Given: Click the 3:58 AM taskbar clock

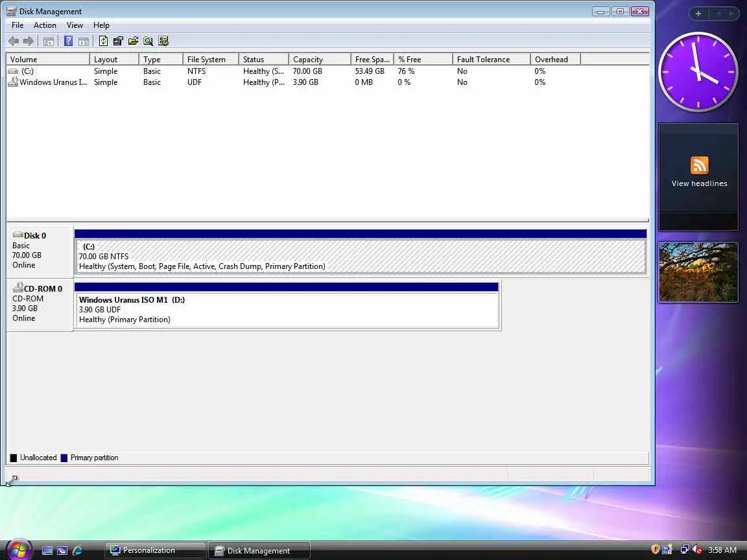Looking at the screenshot, I should (722, 550).
